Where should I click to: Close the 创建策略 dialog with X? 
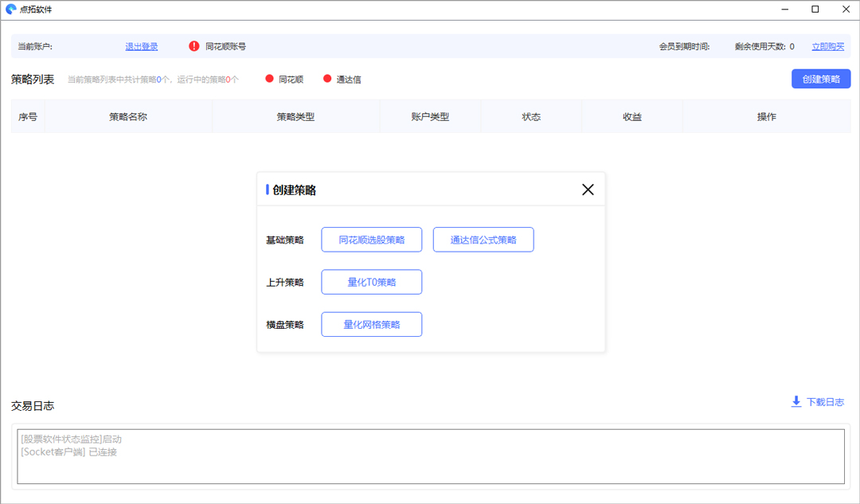(588, 189)
